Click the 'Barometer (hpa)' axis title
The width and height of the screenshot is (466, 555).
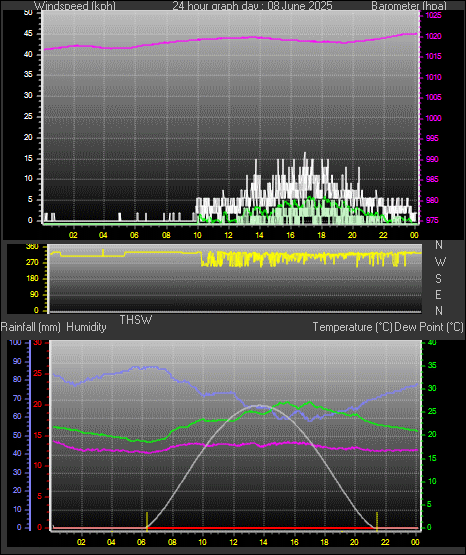click(x=409, y=6)
